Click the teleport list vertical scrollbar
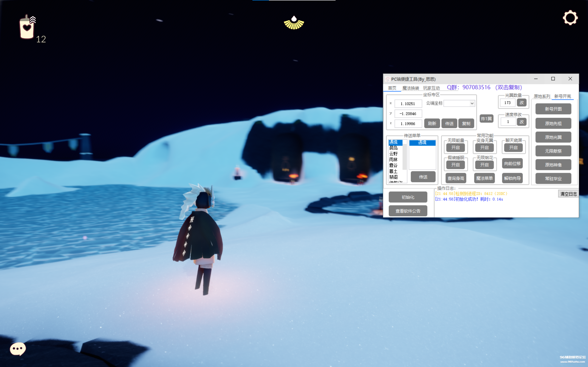588x367 pixels. [404, 157]
